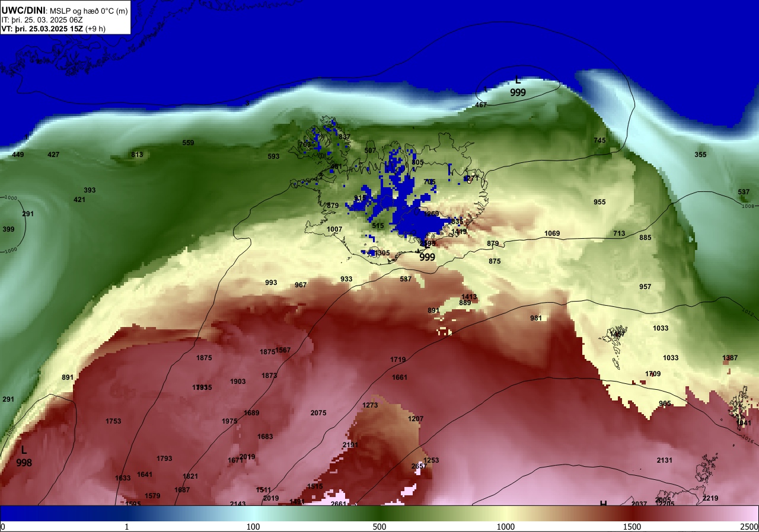The width and height of the screenshot is (759, 532).
Task: Click the height value 713
Action: (x=619, y=233)
